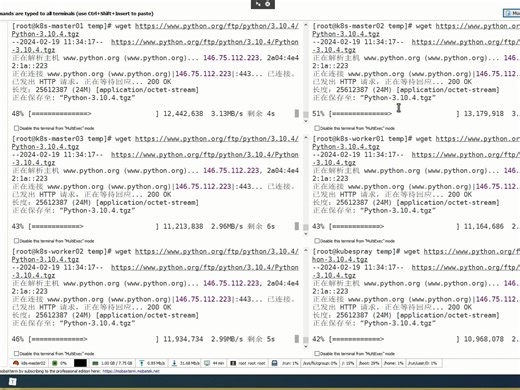Viewport: 520px width, 390px height.
Task: Click '13,179,918' bytes value in k8s-master02 terminal
Action: (x=484, y=114)
